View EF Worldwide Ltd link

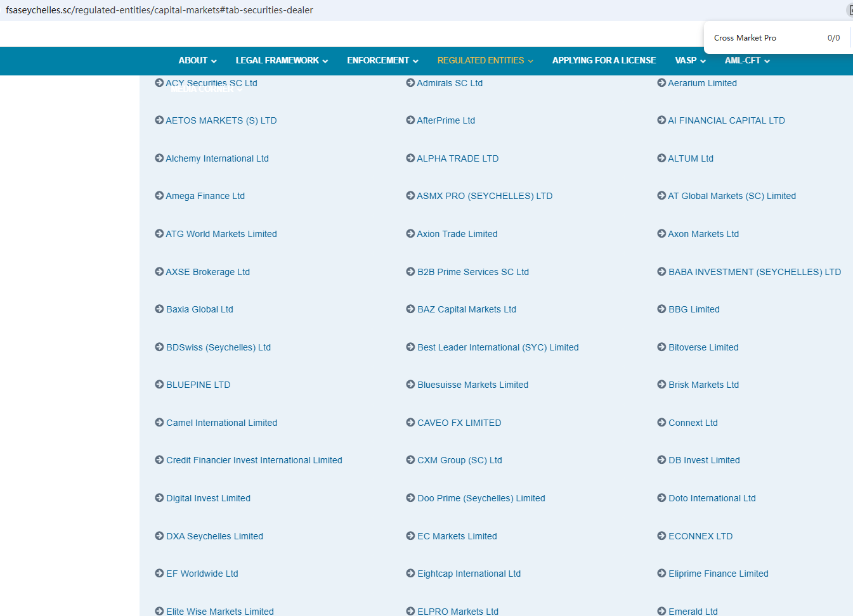[x=202, y=574]
